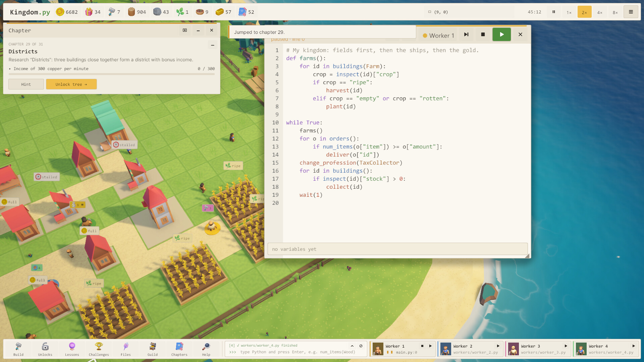Open the Help magnifier
The width and height of the screenshot is (644, 362).
[x=206, y=349]
